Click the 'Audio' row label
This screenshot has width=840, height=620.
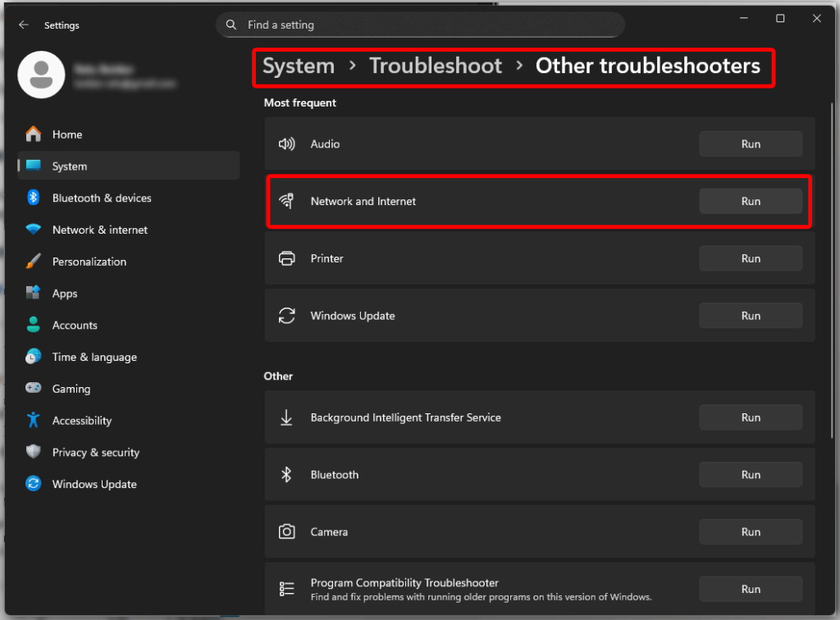pyautogui.click(x=325, y=144)
